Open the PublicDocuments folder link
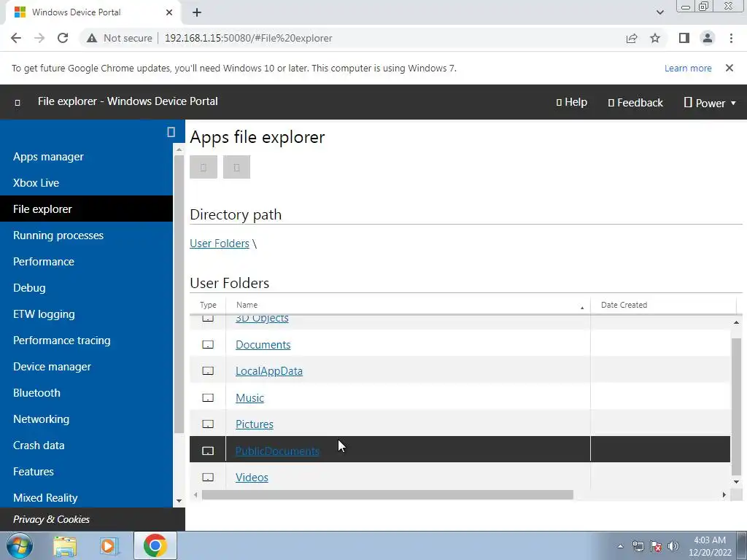 pos(277,451)
